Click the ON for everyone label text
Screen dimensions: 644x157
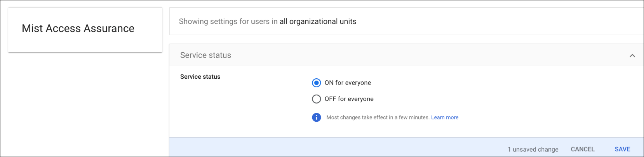348,83
